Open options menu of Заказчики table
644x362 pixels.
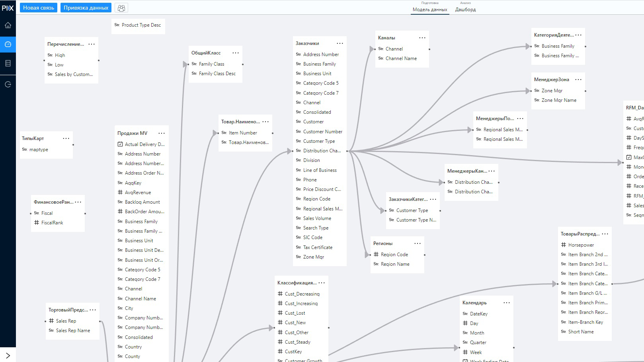tap(340, 43)
